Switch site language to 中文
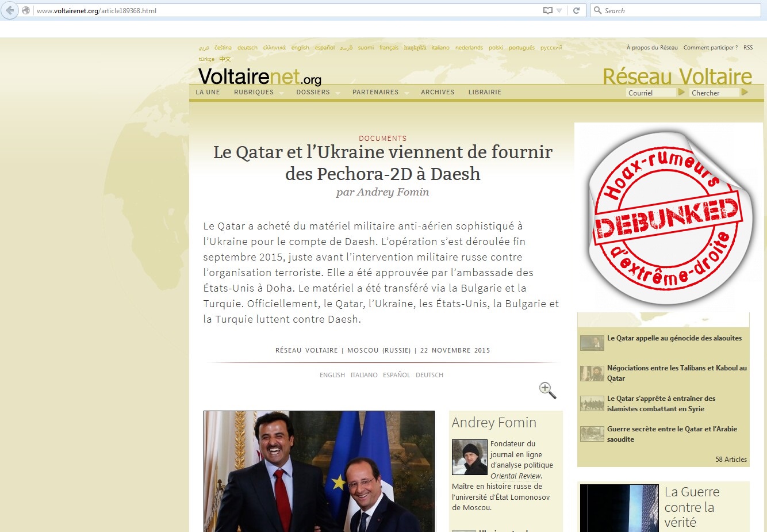 click(x=225, y=59)
